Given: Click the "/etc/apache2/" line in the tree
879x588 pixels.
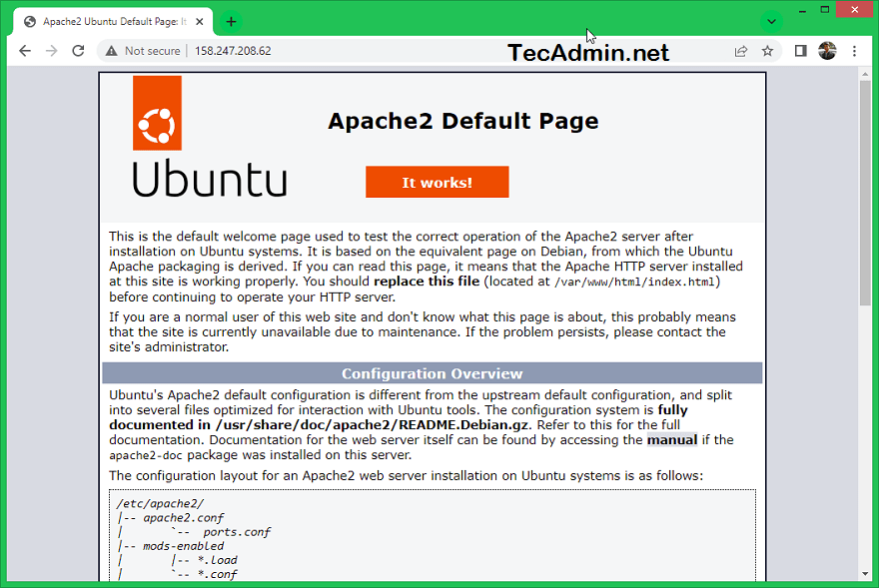Looking at the screenshot, I should pos(161,504).
